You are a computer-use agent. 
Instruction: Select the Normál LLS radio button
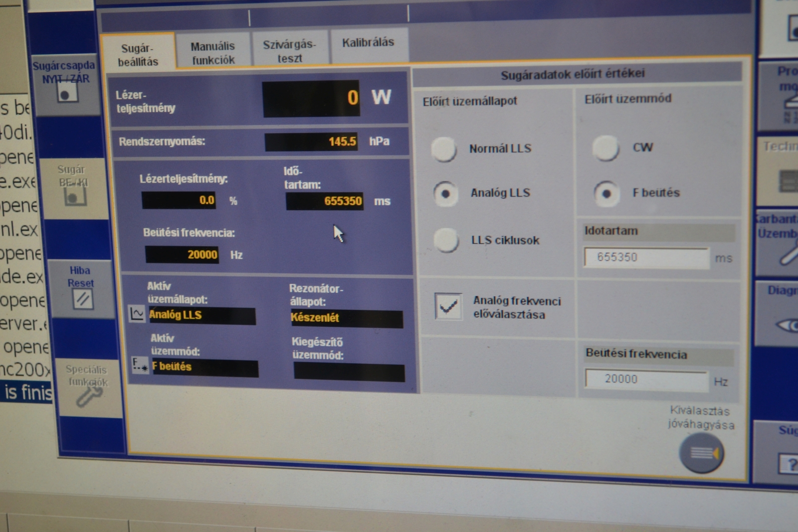(444, 149)
